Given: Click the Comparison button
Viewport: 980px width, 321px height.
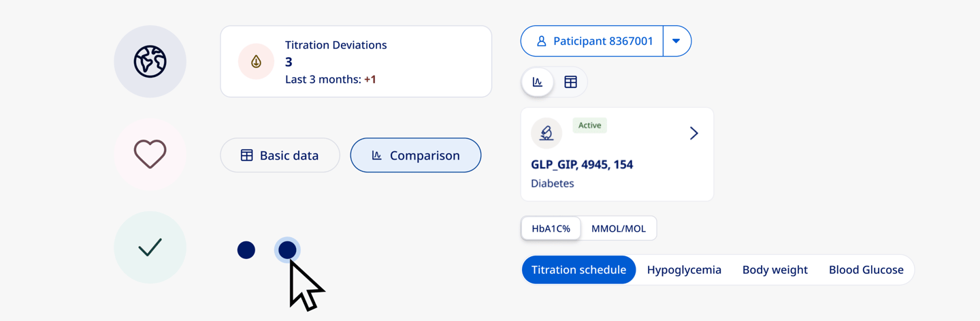Looking at the screenshot, I should [x=415, y=155].
